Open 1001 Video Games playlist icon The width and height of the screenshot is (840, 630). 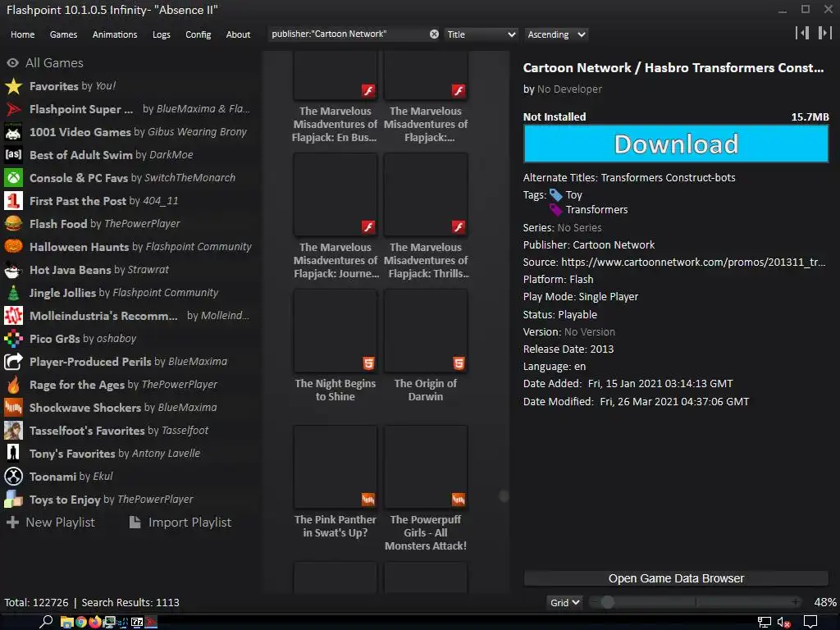click(13, 132)
